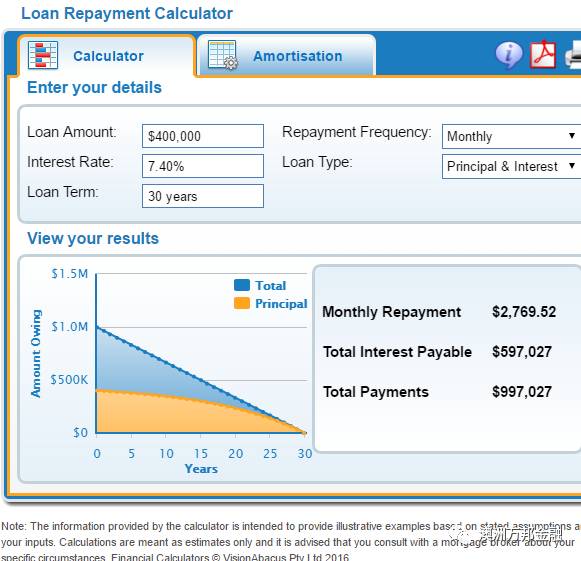Screen dimensions: 581x561
Task: Edit the Loan Term field
Action: pyautogui.click(x=203, y=196)
